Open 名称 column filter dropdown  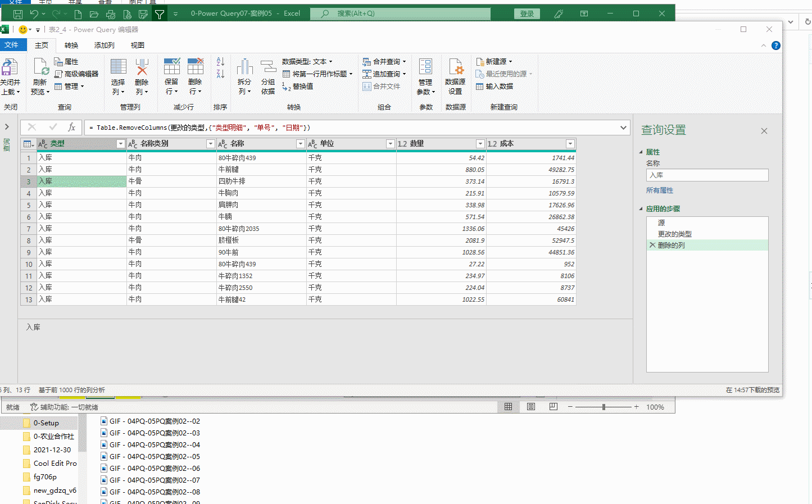[300, 144]
